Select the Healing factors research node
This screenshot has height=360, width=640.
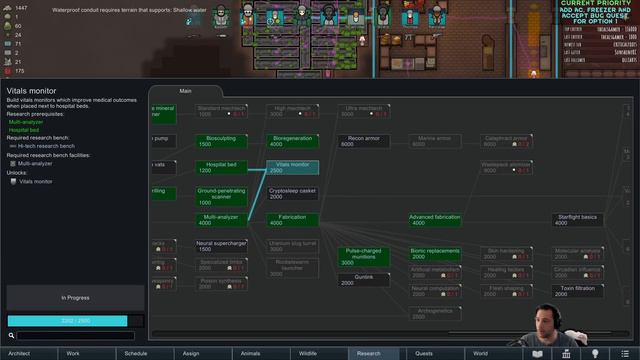(x=507, y=272)
